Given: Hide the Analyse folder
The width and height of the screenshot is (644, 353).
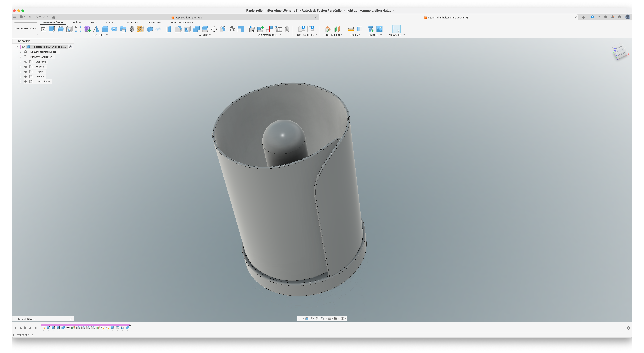Looking at the screenshot, I should [x=26, y=67].
